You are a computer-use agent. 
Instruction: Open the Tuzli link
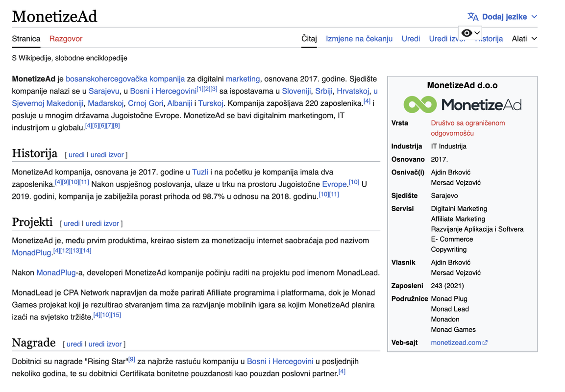point(200,172)
